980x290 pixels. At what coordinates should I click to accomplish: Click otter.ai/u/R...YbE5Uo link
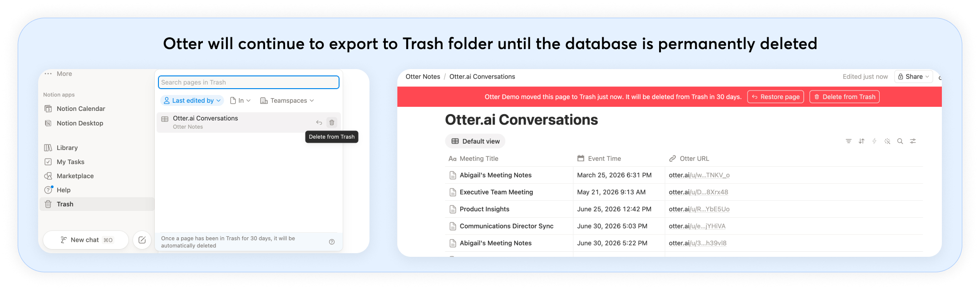coord(699,209)
